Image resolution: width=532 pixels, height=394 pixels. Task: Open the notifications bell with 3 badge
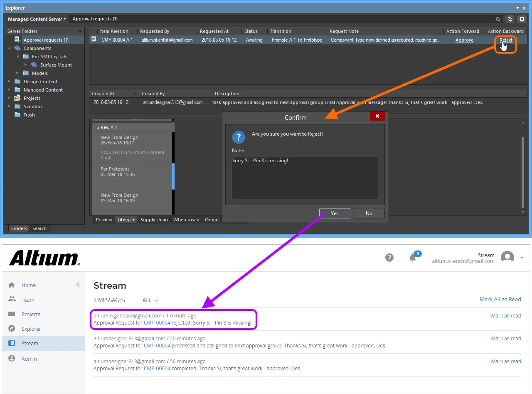click(413, 257)
